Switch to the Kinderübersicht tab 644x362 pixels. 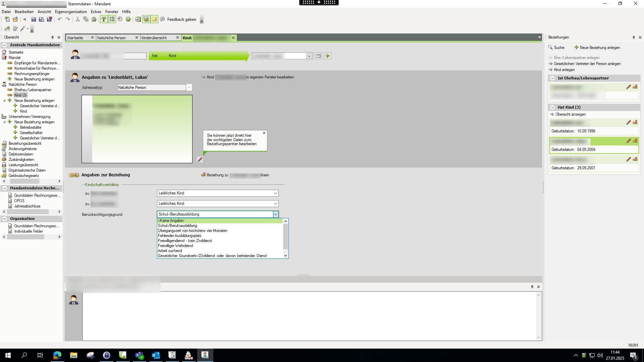click(x=154, y=38)
